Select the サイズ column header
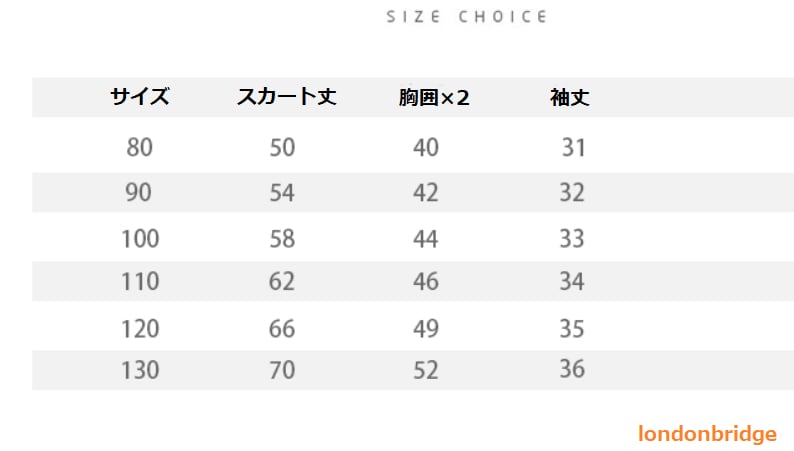 point(140,97)
